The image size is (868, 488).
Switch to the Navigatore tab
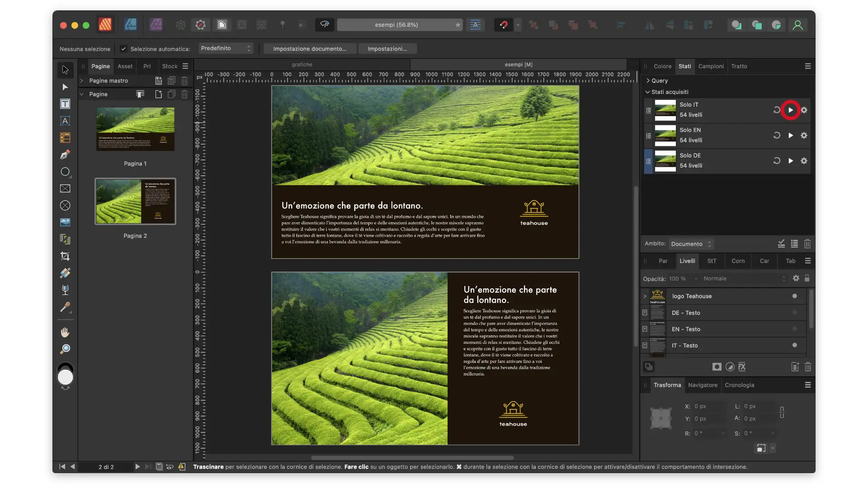click(703, 385)
